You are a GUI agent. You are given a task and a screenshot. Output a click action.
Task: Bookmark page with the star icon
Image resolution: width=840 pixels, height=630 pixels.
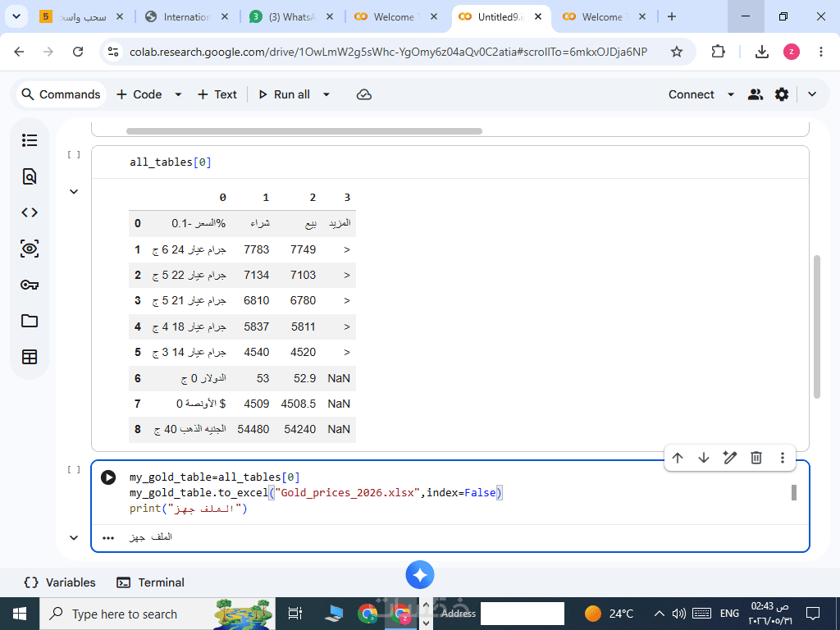(677, 52)
